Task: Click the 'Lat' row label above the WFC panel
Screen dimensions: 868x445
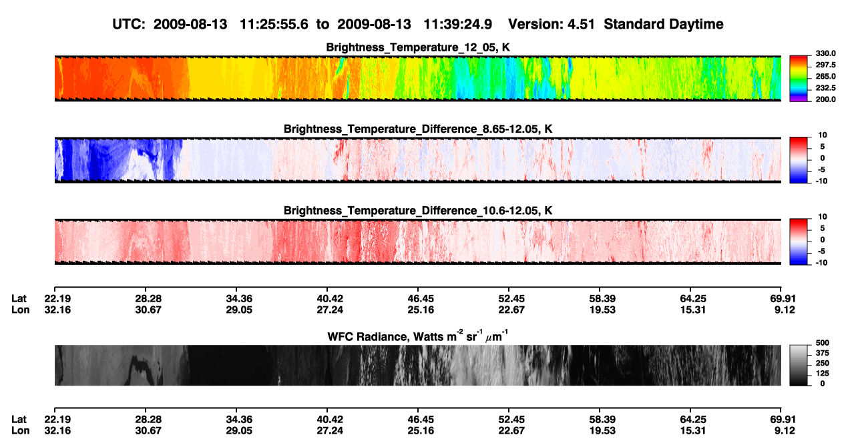Action: 19,299
